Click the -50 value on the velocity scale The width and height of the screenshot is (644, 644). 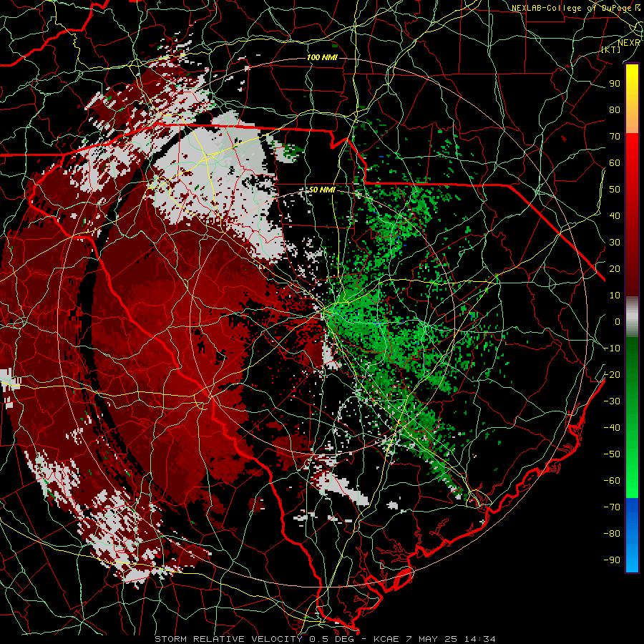pos(612,454)
